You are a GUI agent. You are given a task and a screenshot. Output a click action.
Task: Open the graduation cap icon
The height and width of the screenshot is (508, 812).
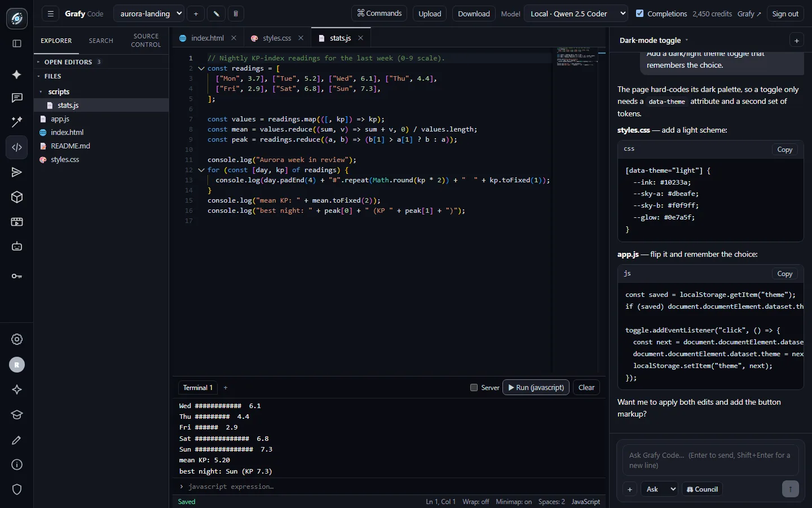17,415
